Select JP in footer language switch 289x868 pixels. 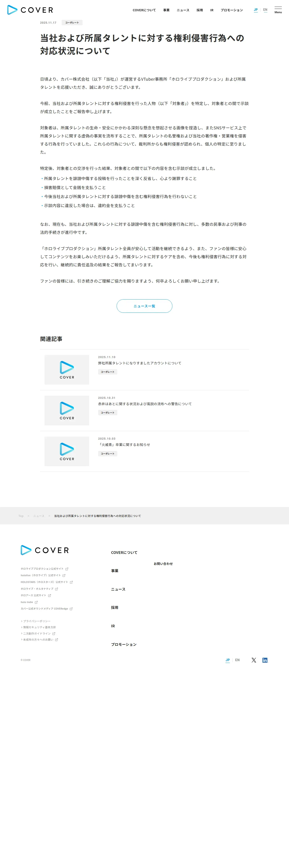pos(228,660)
